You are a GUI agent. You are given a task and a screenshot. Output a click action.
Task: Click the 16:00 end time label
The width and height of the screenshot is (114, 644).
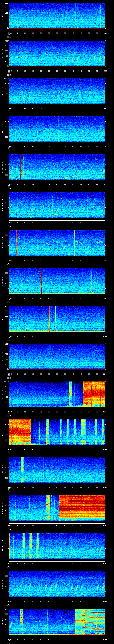click(x=105, y=564)
